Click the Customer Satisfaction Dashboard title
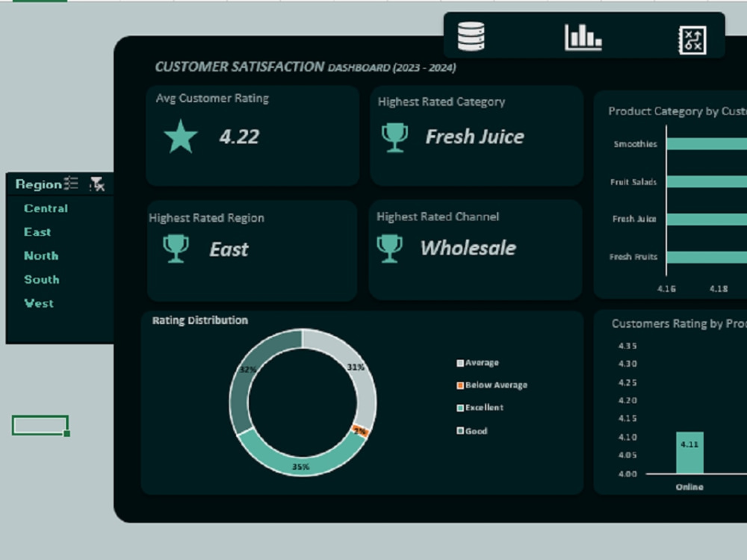747x560 pixels. click(x=306, y=67)
